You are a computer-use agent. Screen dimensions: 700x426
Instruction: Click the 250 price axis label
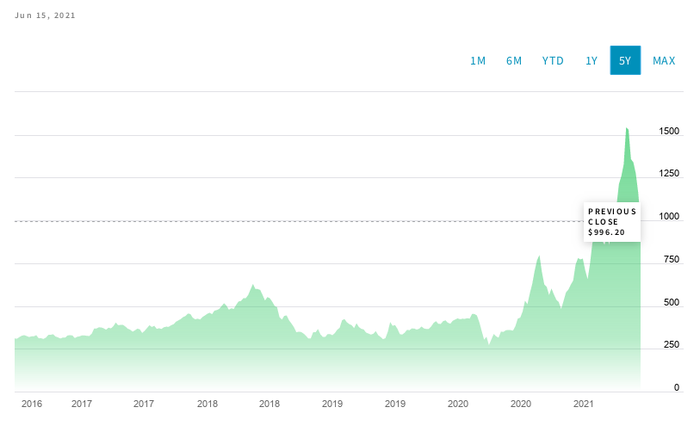coord(671,345)
